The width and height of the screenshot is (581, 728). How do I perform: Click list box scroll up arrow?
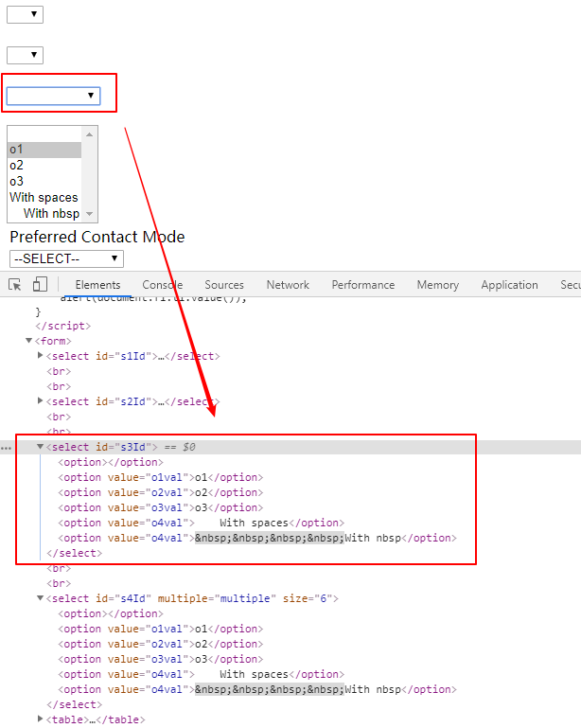coord(90,134)
